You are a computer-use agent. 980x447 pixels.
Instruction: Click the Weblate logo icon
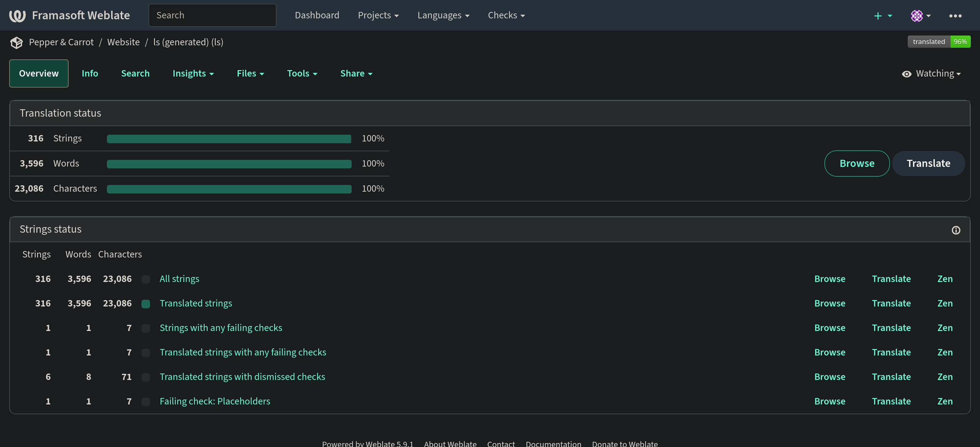(x=17, y=16)
